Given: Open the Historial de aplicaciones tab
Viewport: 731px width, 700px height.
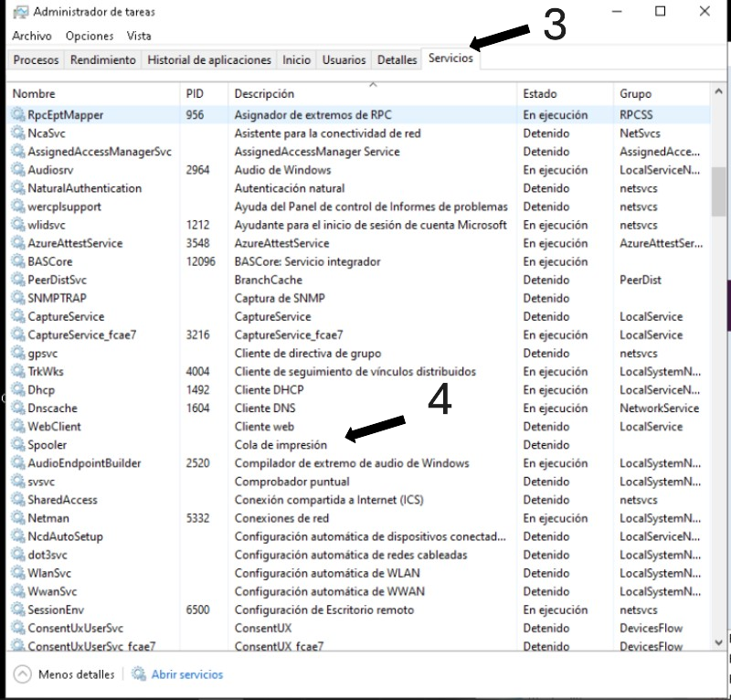Looking at the screenshot, I should (209, 60).
